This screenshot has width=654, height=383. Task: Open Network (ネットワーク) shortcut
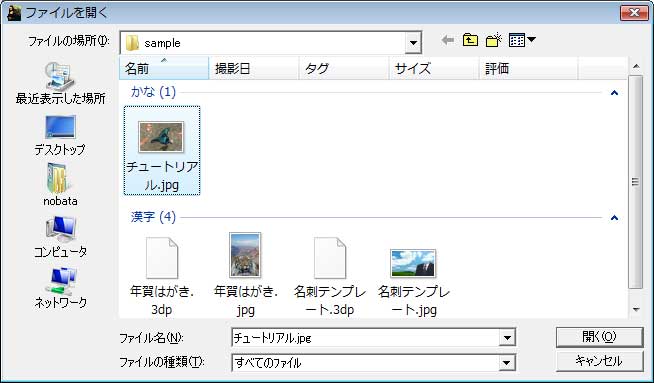60,288
